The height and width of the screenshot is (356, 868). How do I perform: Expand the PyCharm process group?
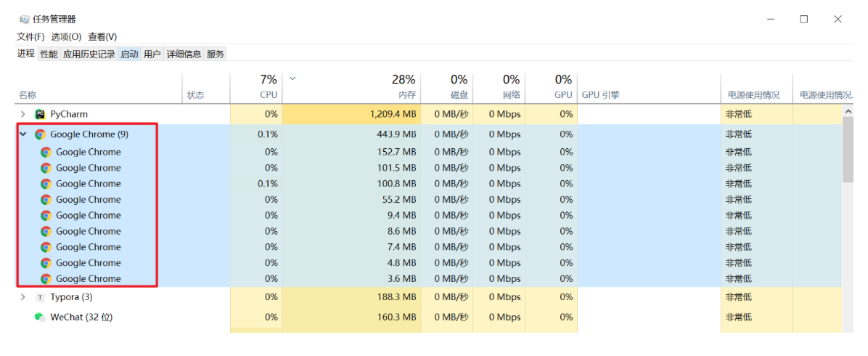(x=23, y=113)
